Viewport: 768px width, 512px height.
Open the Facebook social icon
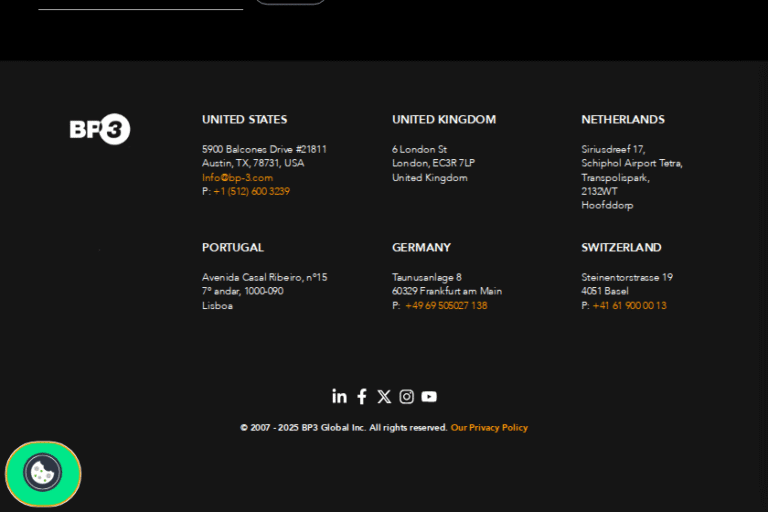[362, 396]
